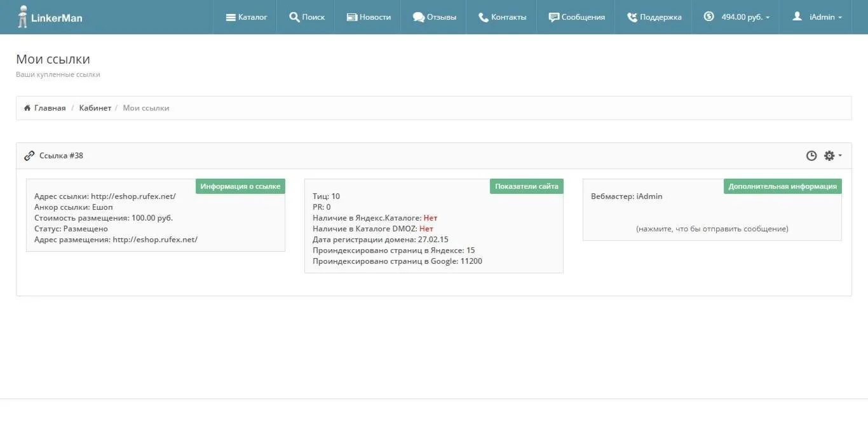Click the home icon in breadcrumbs
This screenshot has height=424, width=868.
click(x=27, y=108)
